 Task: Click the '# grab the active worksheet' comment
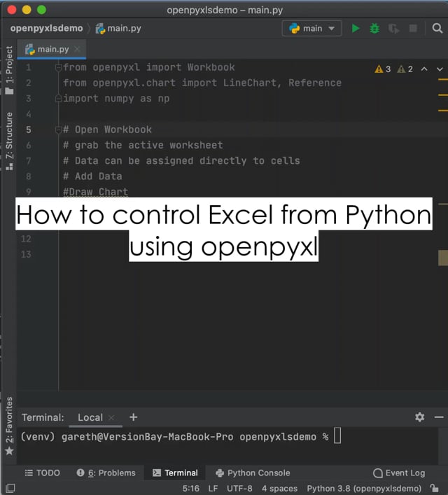143,145
